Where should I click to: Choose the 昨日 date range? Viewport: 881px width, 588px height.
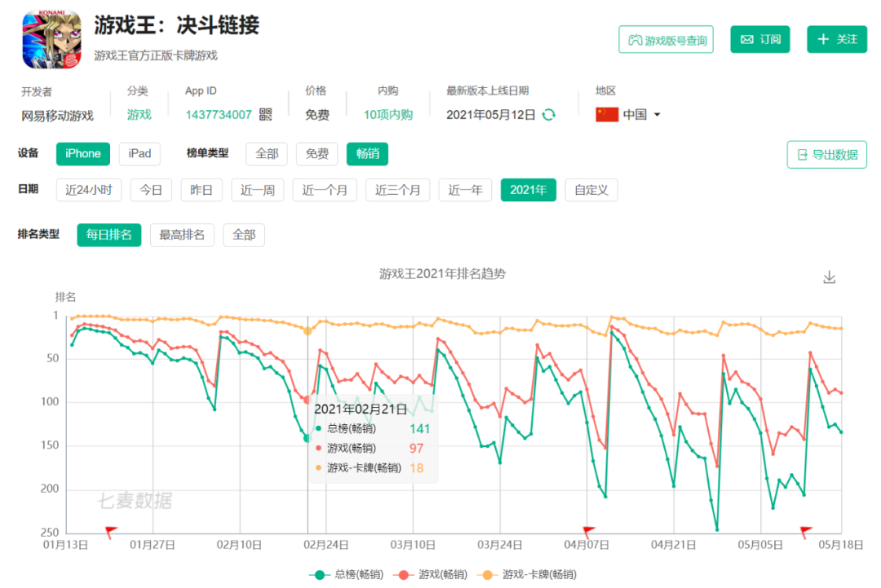pyautogui.click(x=201, y=190)
